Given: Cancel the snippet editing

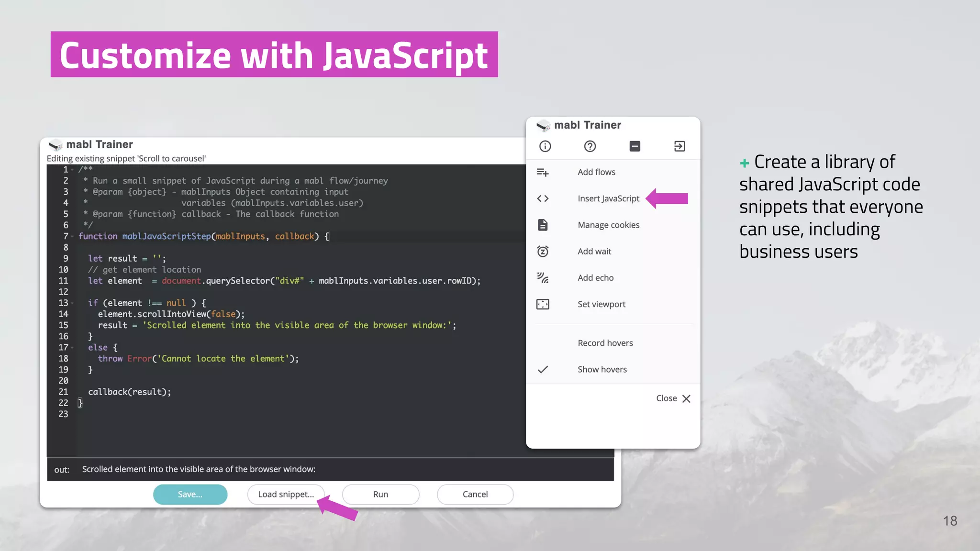Looking at the screenshot, I should 475,495.
